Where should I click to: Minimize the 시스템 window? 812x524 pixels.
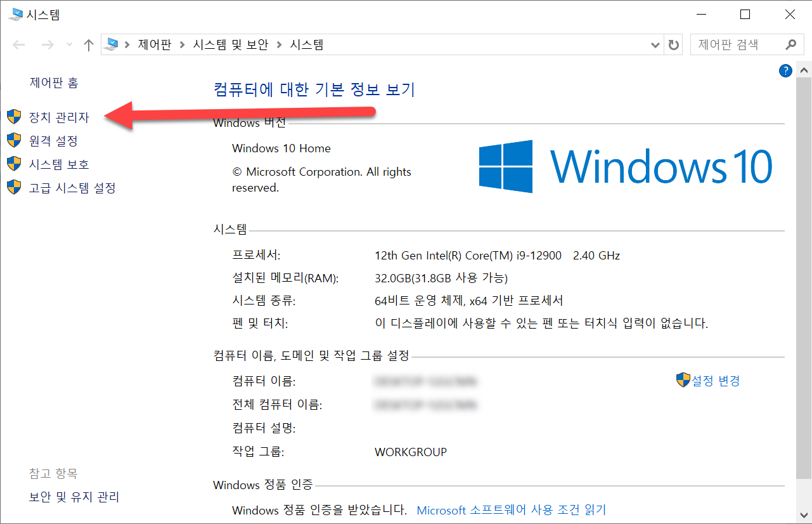[x=700, y=14]
